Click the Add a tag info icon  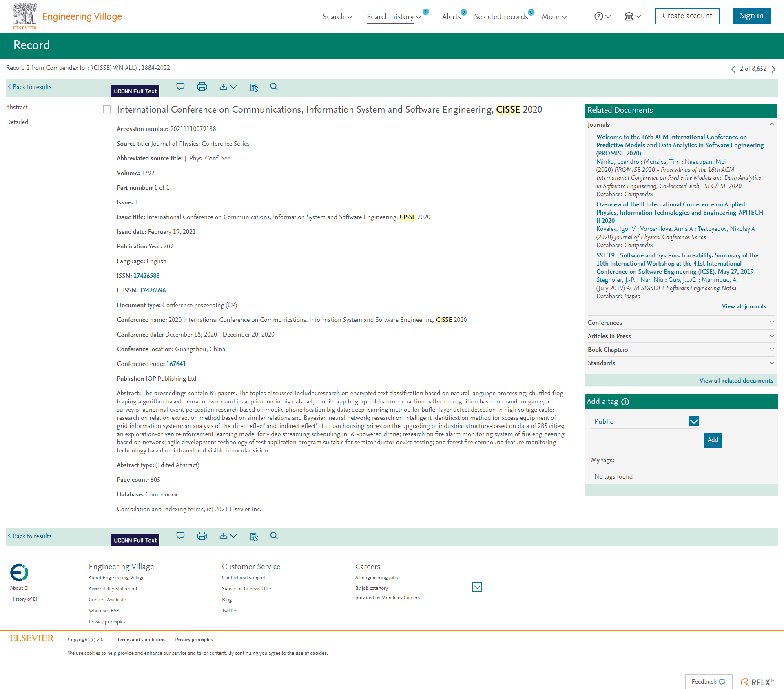[625, 402]
